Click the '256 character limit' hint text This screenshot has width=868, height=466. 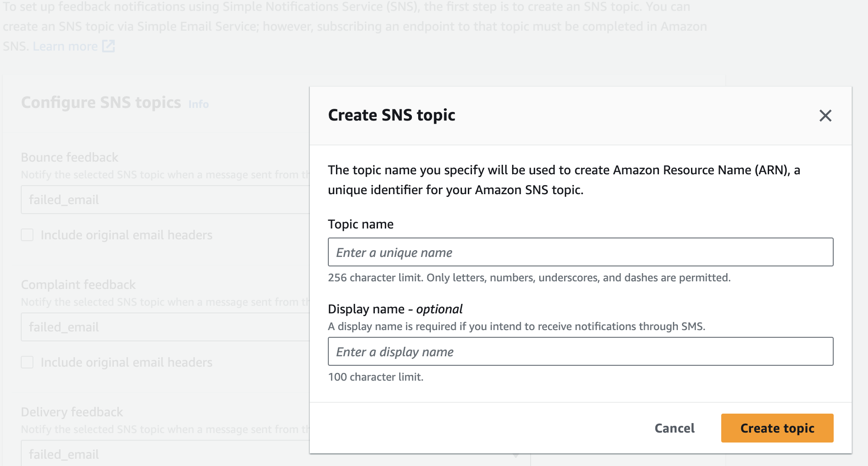[x=529, y=277]
